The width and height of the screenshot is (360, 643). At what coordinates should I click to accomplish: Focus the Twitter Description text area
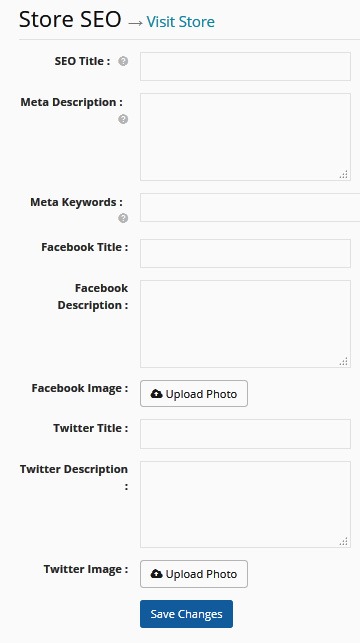pos(245,504)
